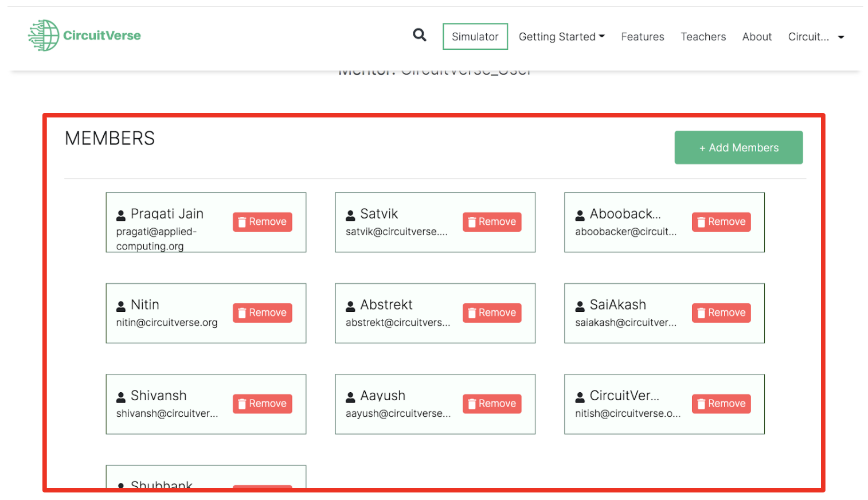Click the person icon next to Satvik
Viewport: 868px width, 500px height.
click(x=350, y=216)
